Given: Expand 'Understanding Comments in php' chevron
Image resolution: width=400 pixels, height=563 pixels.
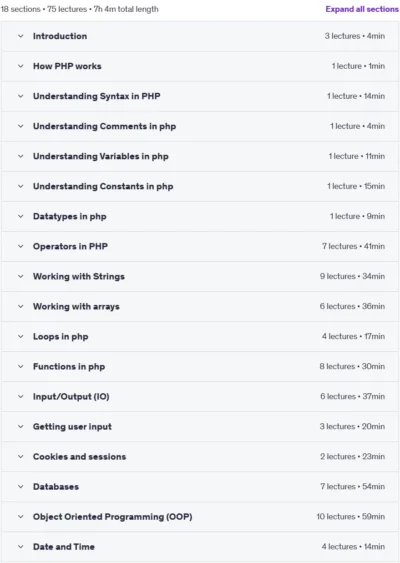Looking at the screenshot, I should coord(21,126).
